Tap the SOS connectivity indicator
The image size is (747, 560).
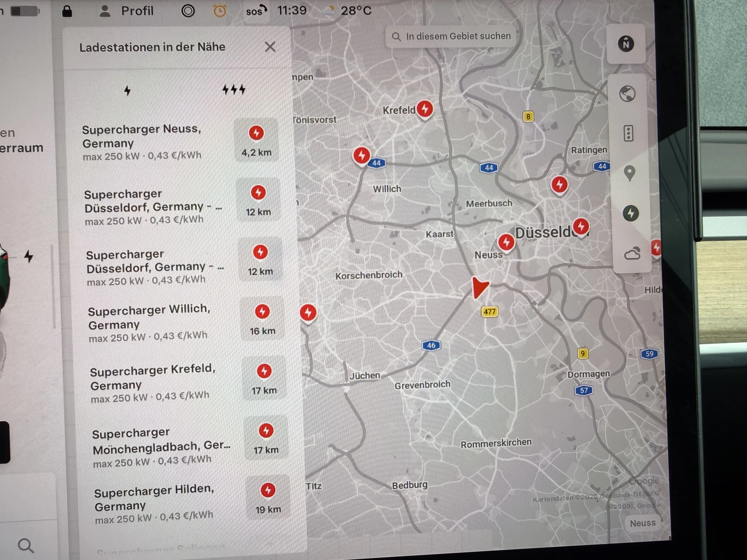(x=256, y=11)
